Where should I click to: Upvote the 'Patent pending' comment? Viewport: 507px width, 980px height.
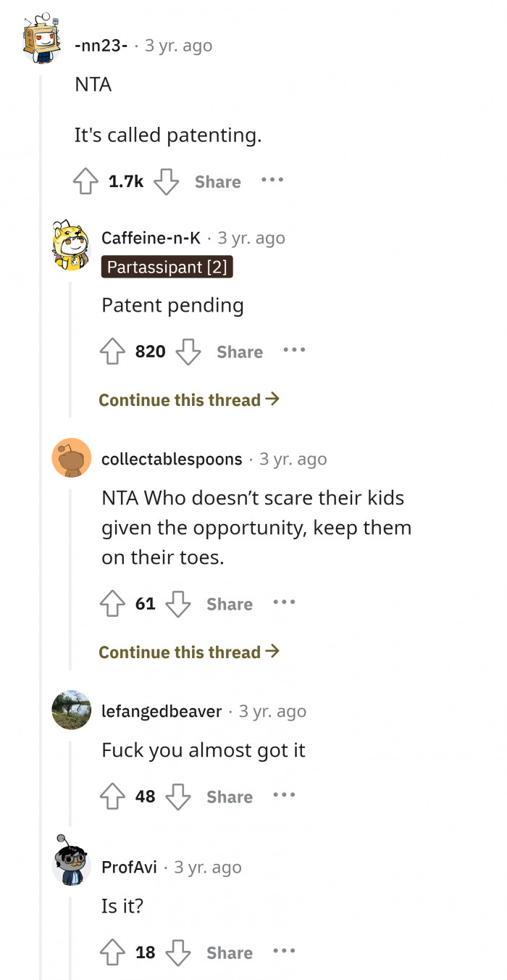coord(112,351)
